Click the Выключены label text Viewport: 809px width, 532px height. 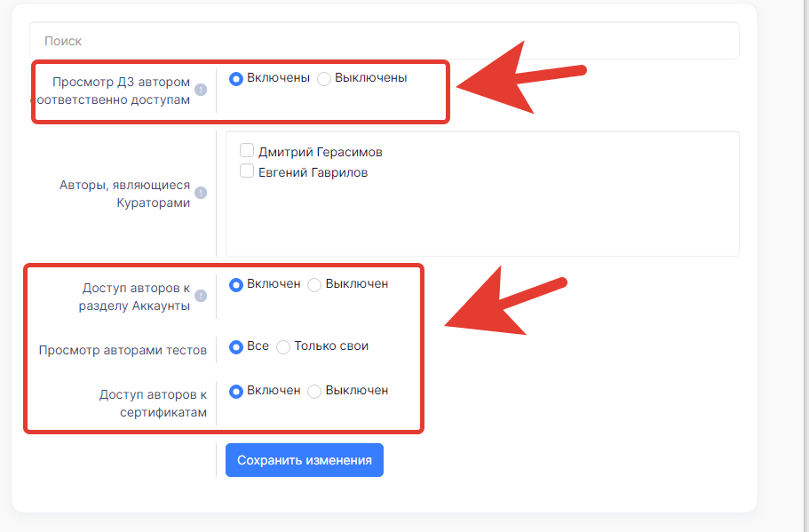tap(371, 77)
